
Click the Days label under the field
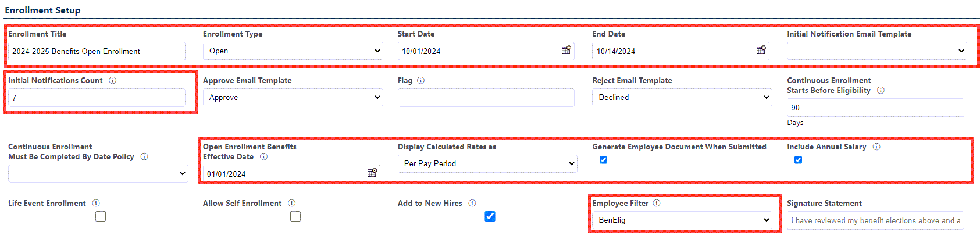795,123
